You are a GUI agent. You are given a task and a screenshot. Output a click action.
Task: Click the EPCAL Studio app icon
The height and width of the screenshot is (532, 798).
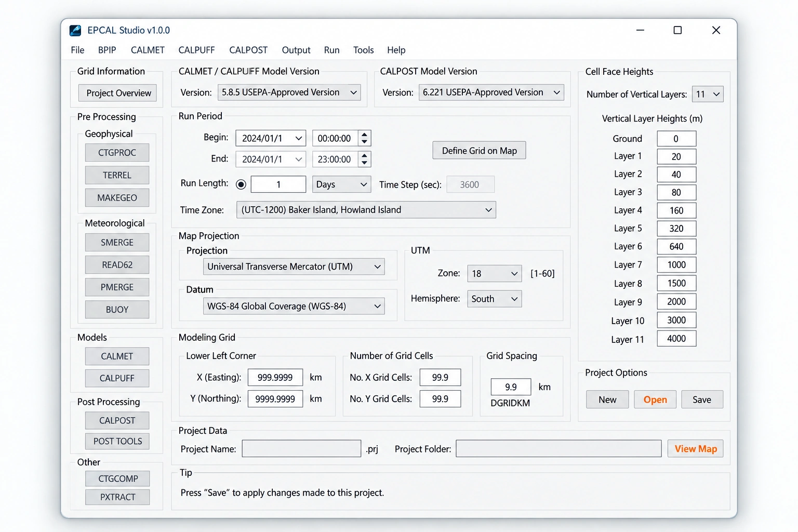tap(75, 30)
